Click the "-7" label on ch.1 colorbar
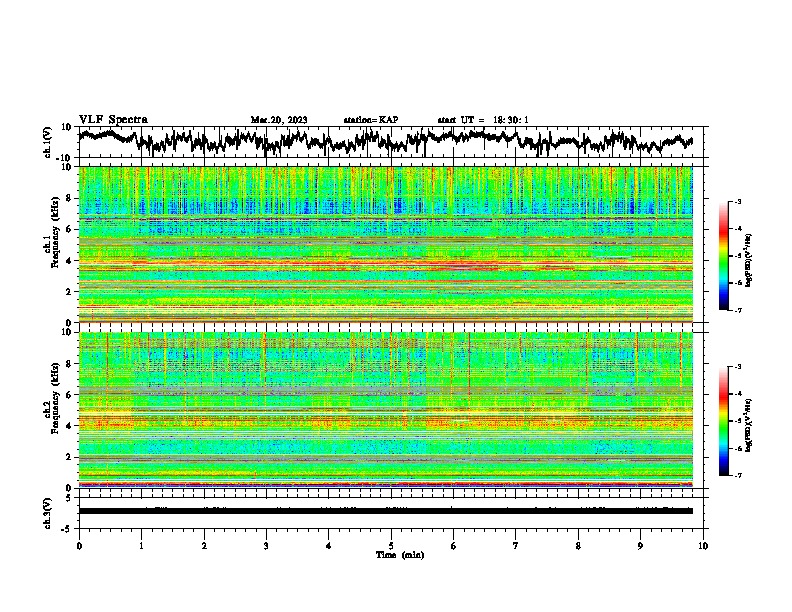Viewport: 792px width, 612px height. point(738,310)
